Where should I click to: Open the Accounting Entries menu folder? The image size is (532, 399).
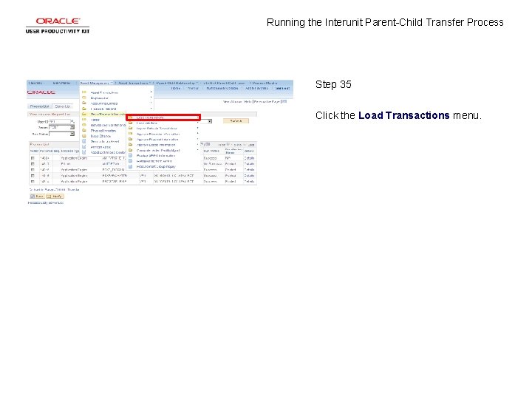(x=104, y=103)
